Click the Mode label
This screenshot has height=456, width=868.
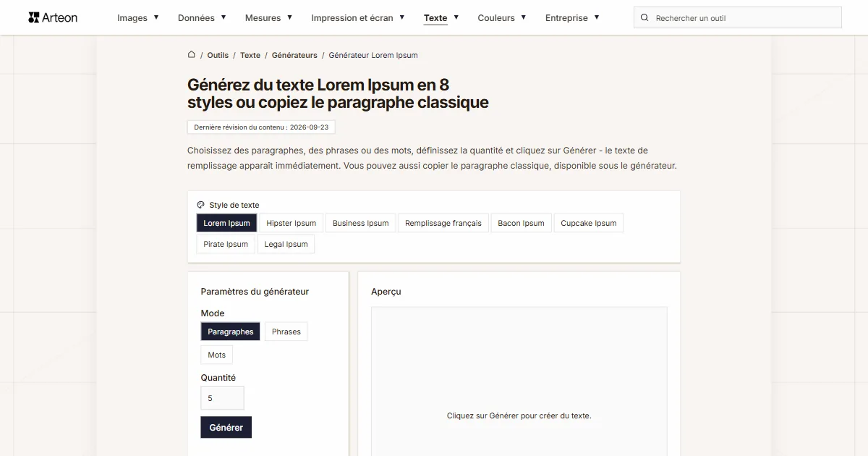point(213,313)
